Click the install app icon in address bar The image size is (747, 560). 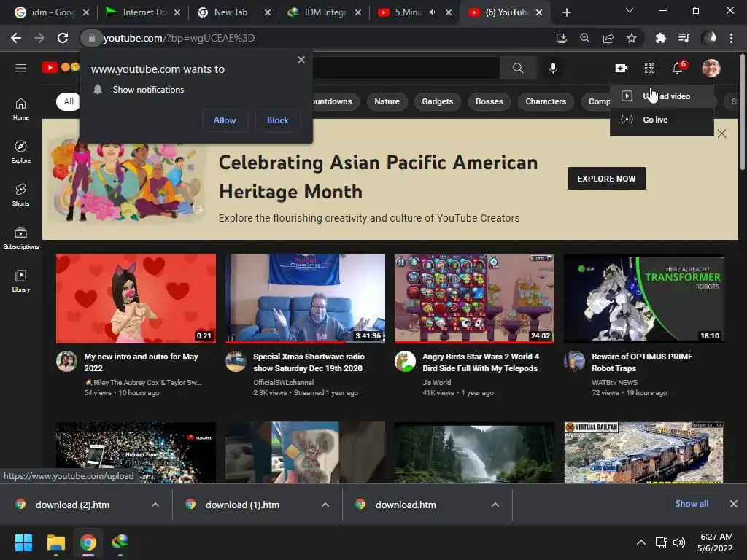tap(562, 38)
